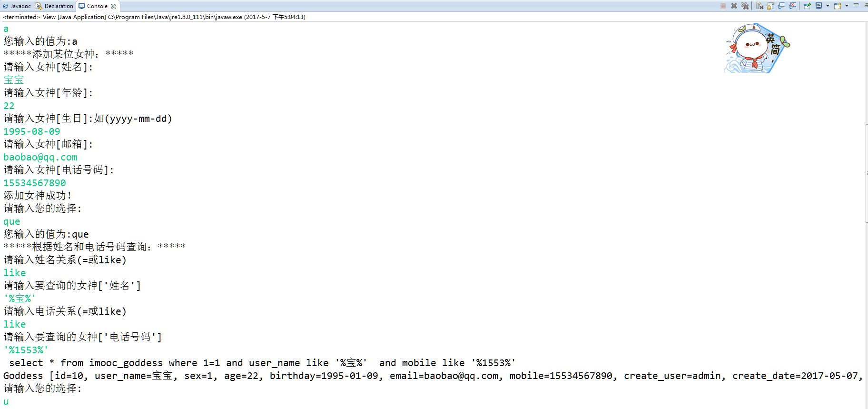Click the green input value '22'
Image resolution: width=868 pixels, height=409 pixels.
(x=9, y=106)
